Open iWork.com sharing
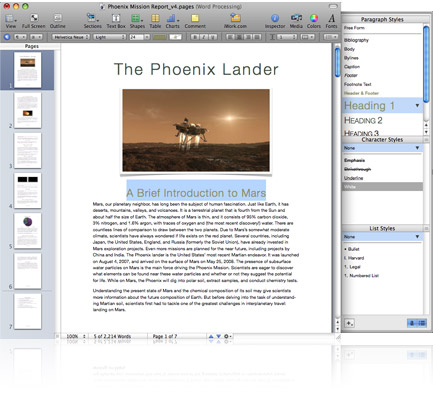 click(x=235, y=21)
